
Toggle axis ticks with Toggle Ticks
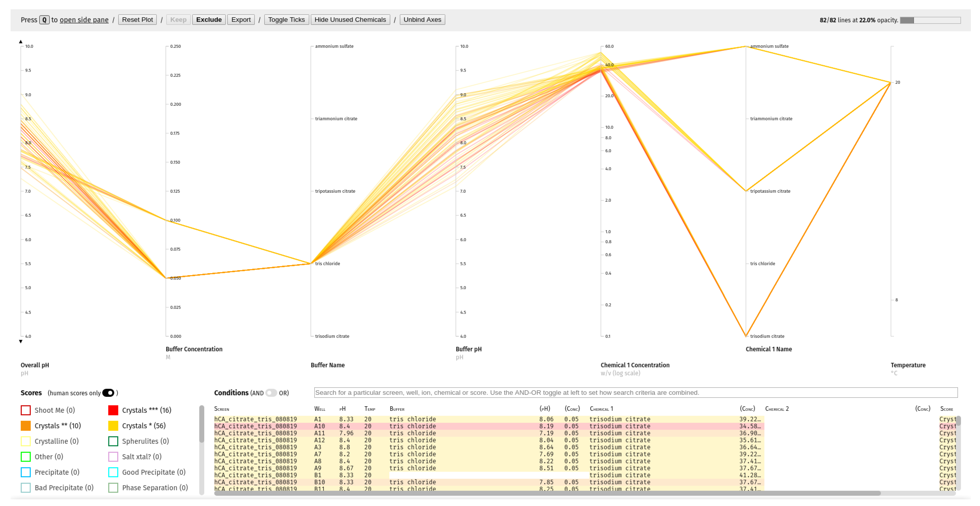coord(286,20)
